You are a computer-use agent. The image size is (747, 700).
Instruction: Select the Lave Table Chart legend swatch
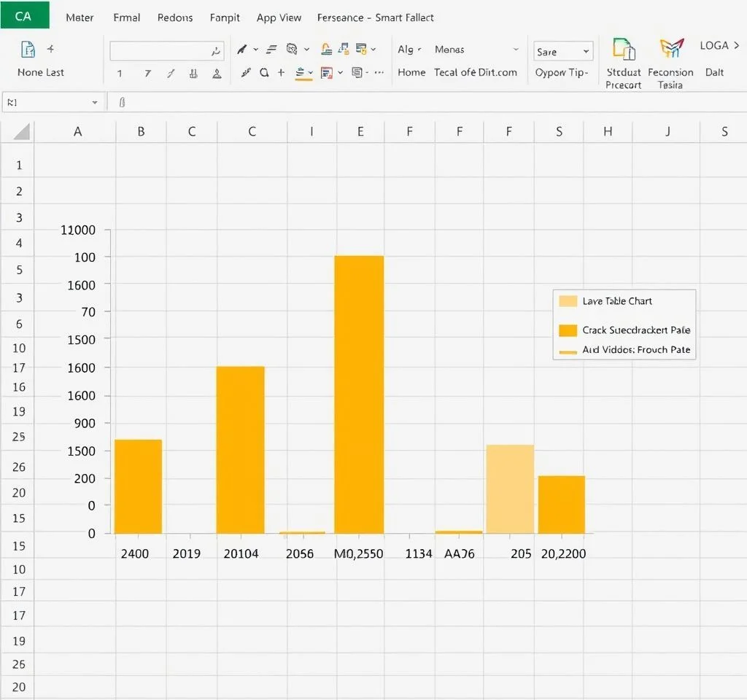click(568, 301)
